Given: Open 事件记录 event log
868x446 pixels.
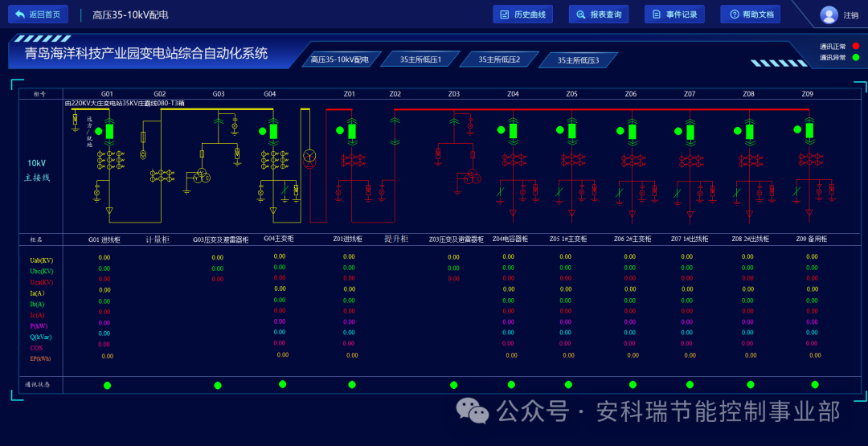Looking at the screenshot, I should (x=675, y=14).
